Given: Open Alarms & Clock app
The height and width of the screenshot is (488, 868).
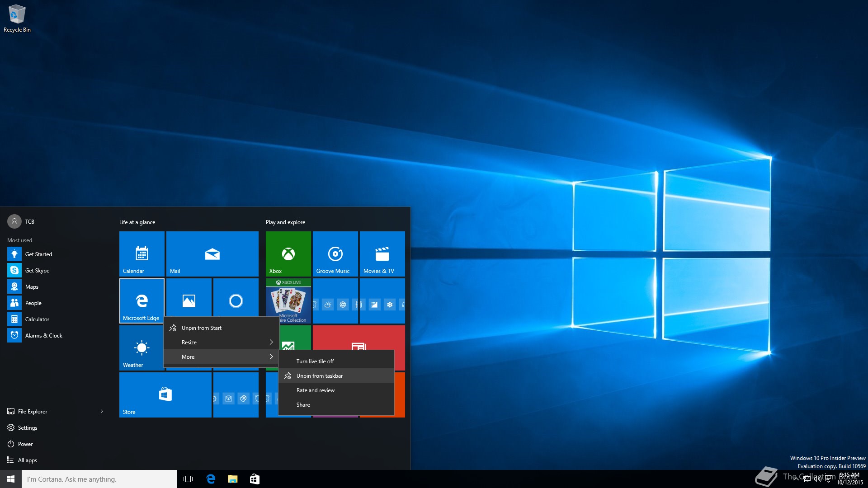Looking at the screenshot, I should [x=56, y=336].
